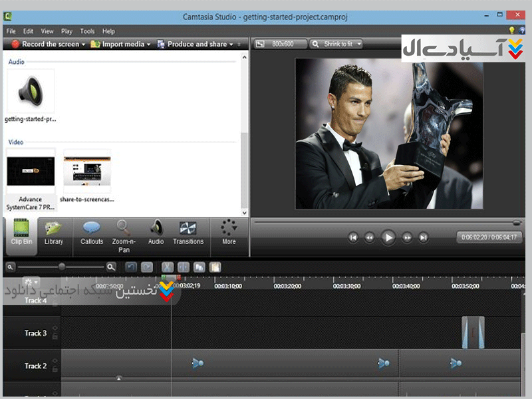Toggle the lock on Track 3
532x399 pixels.
[55, 337]
